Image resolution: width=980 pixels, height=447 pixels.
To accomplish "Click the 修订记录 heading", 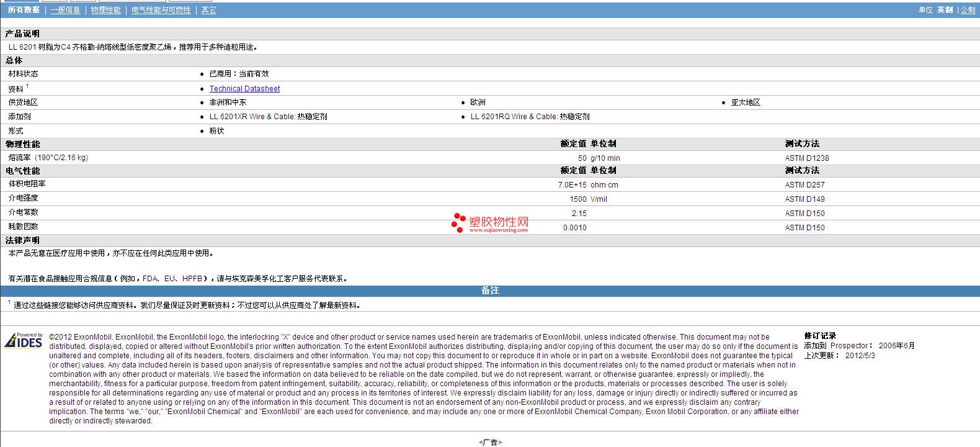I will [x=820, y=336].
